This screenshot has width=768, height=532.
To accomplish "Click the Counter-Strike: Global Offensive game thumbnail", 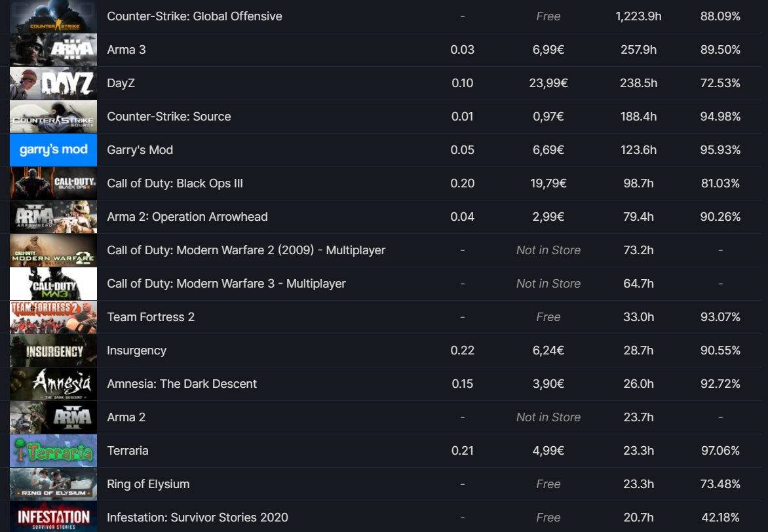I will coord(53,16).
